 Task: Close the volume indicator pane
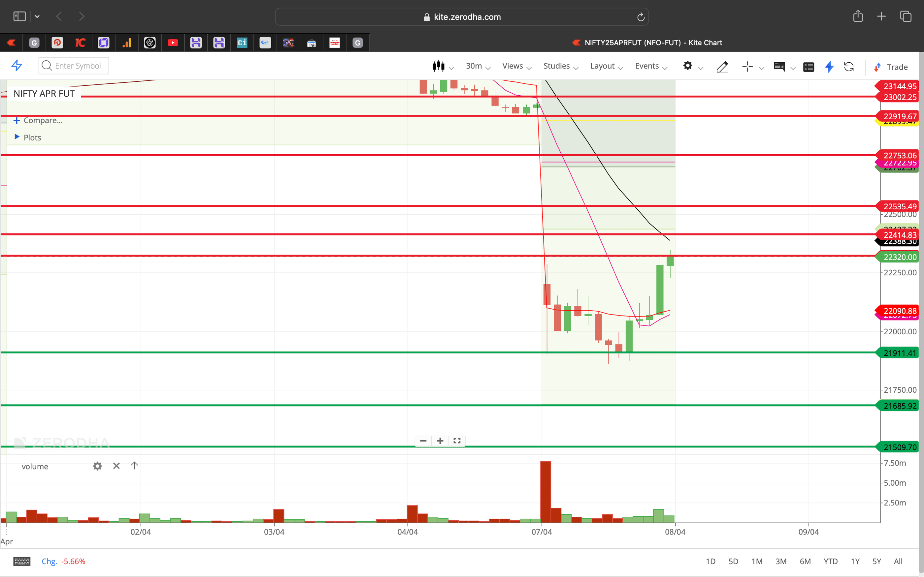point(116,466)
